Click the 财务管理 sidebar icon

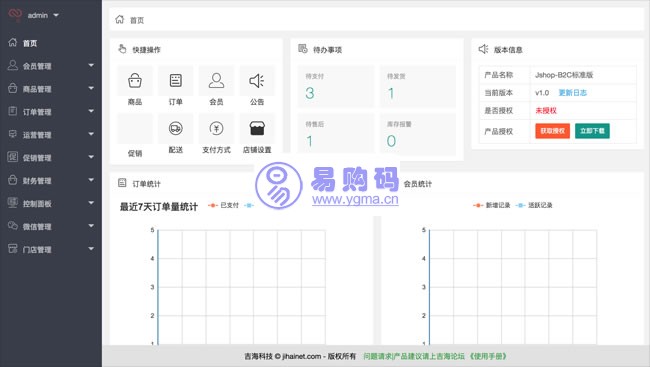point(12,180)
